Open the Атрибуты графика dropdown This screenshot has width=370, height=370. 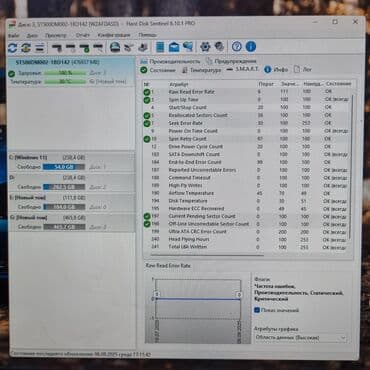tap(301, 338)
